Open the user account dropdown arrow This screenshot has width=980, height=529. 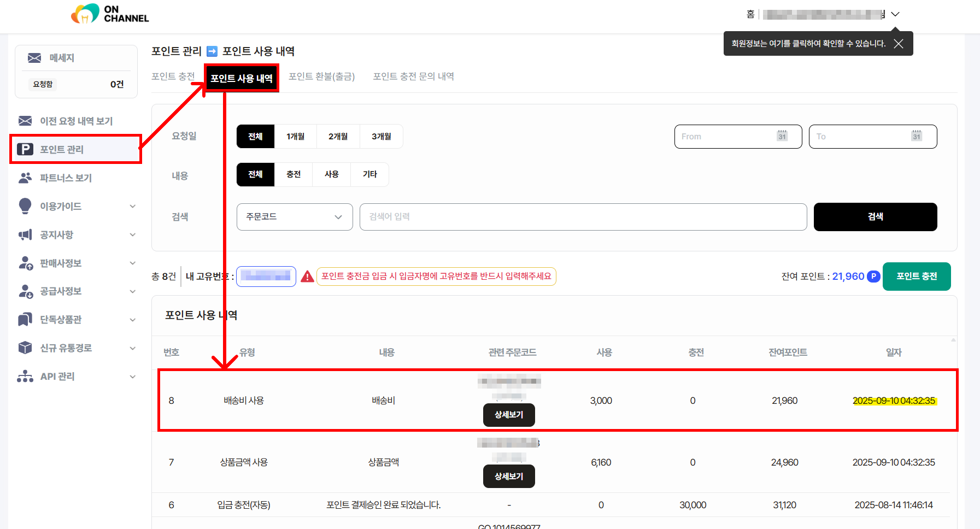click(x=895, y=14)
